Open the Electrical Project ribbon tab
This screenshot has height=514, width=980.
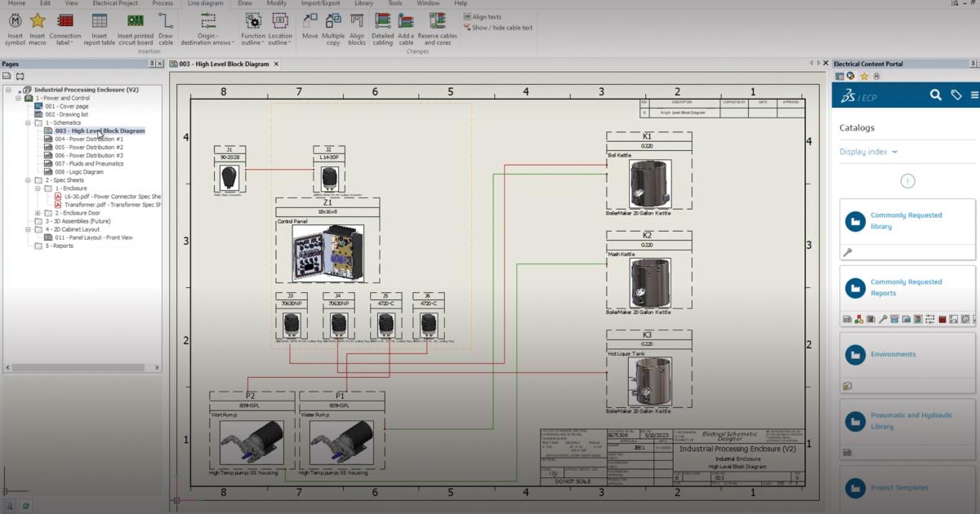114,3
